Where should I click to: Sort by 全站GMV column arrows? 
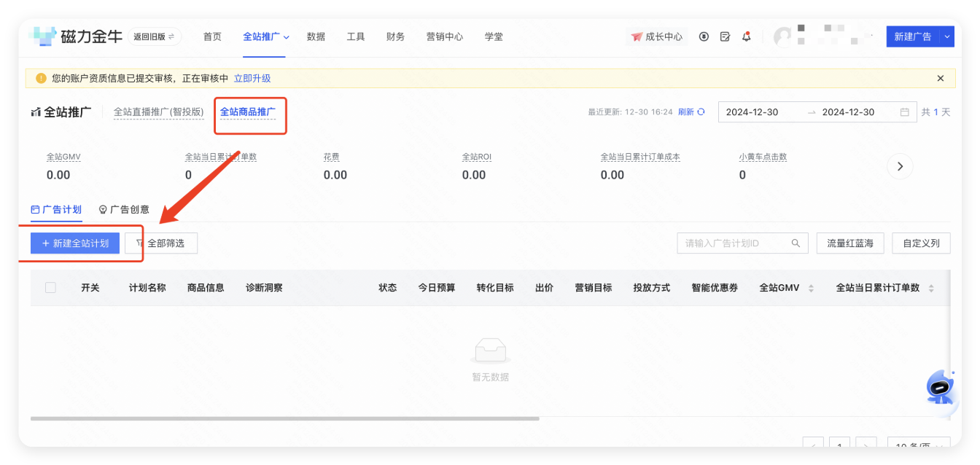tap(811, 289)
